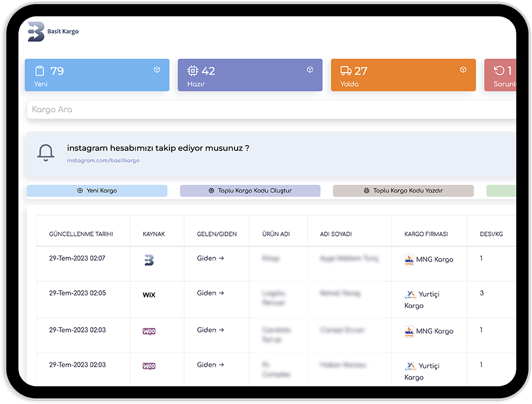Open the Hazır status card showing 42

click(x=249, y=75)
